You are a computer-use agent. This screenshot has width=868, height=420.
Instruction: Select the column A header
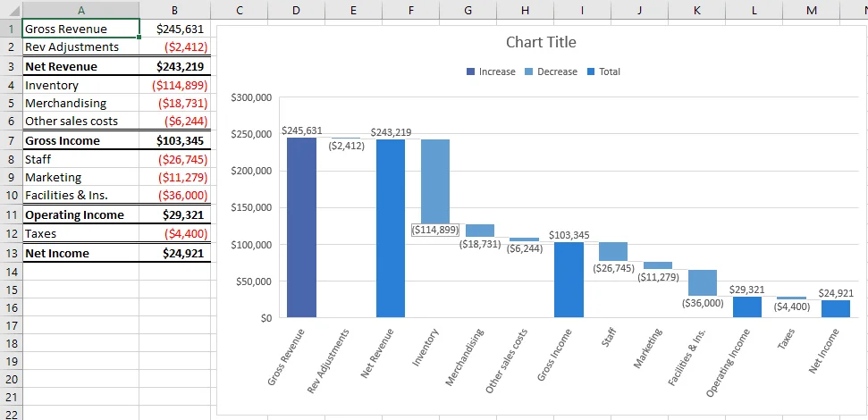click(80, 10)
